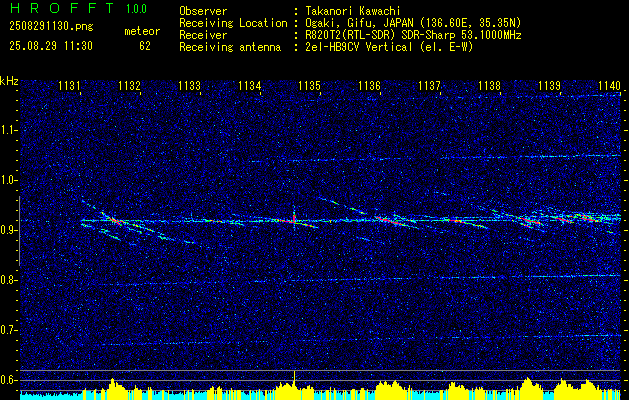Image resolution: width=629 pixels, height=400 pixels.
Task: Click time axis marker 1132
Action: [130, 85]
